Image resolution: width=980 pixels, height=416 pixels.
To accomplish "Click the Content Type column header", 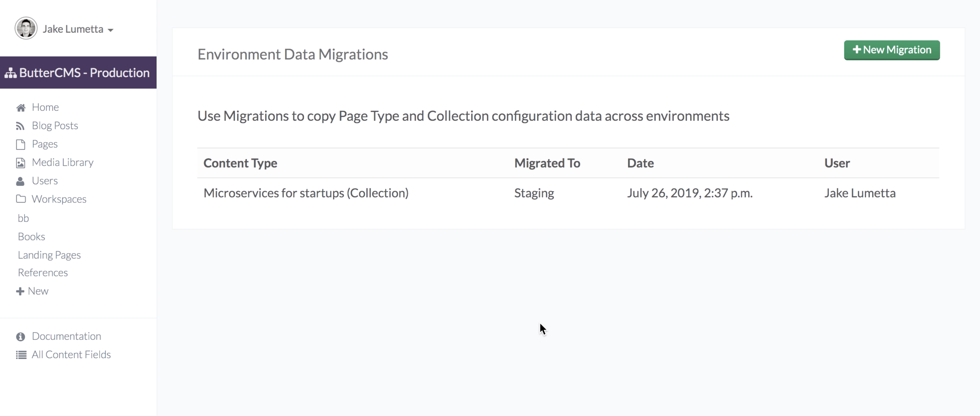I will coord(240,163).
